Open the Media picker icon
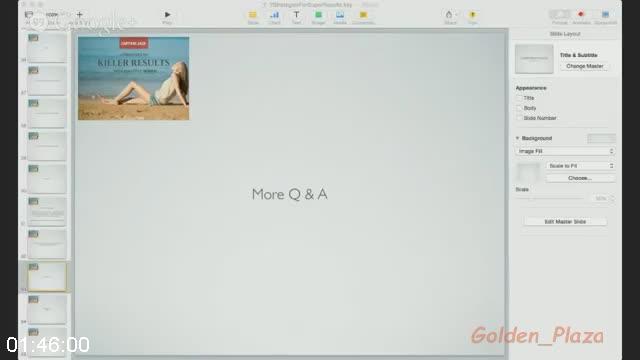640x360 pixels. point(340,15)
